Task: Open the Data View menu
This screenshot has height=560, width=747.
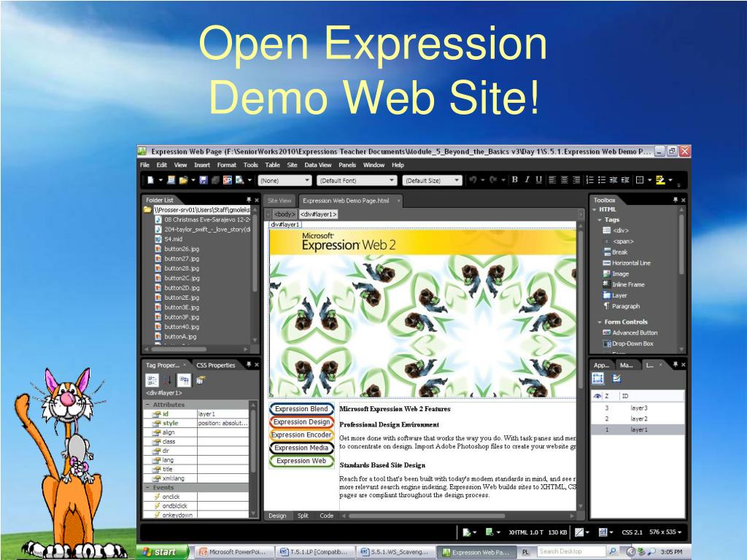Action: [x=318, y=165]
